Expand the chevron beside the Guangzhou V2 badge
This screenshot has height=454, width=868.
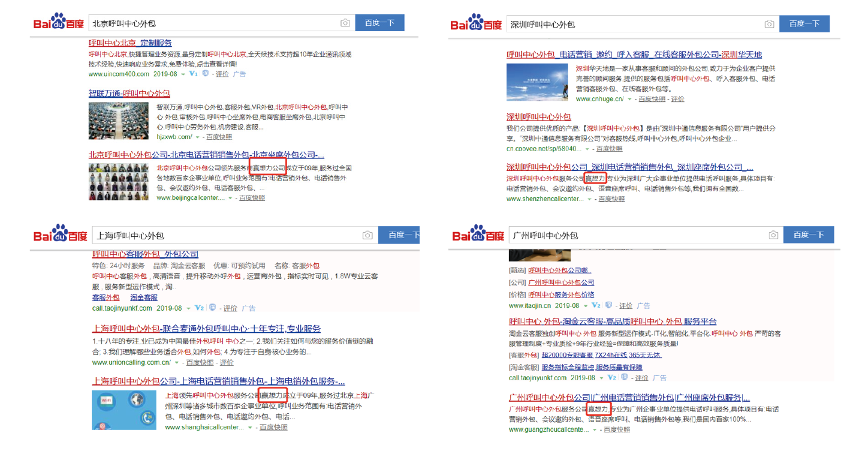tap(602, 377)
